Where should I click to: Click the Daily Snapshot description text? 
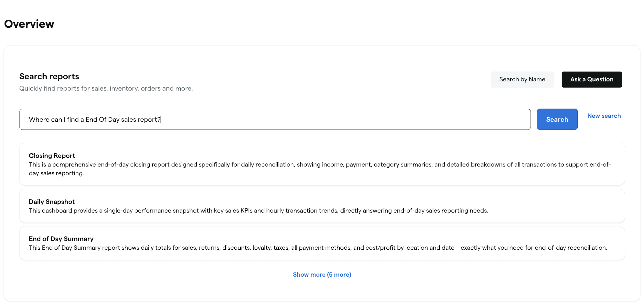[258, 211]
